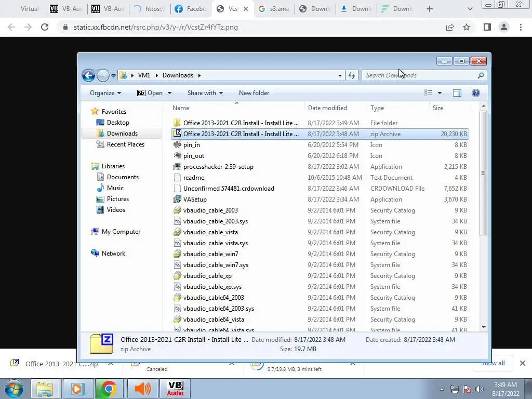Click the scrollbar down arrow in file list
The width and height of the screenshot is (532, 399).
[x=484, y=327]
